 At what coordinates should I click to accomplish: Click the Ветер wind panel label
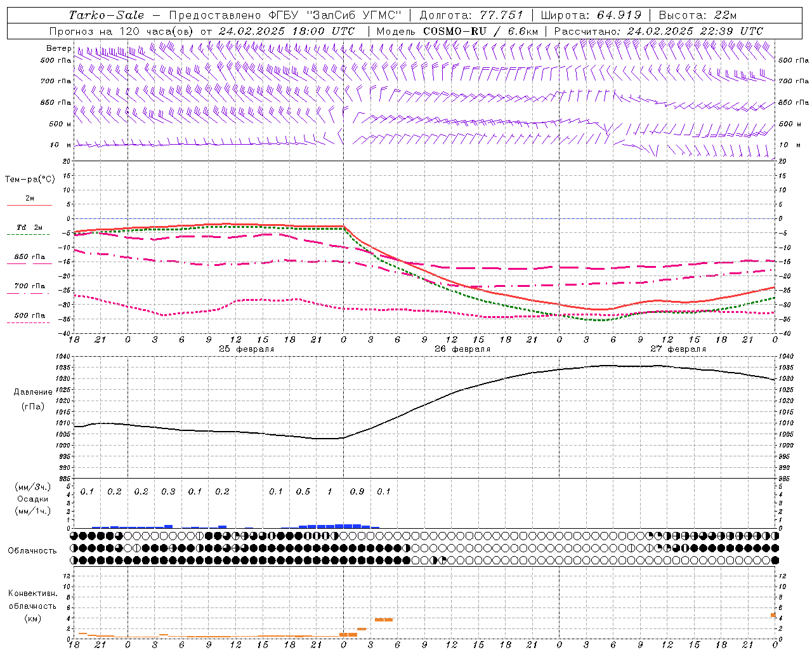[x=58, y=48]
